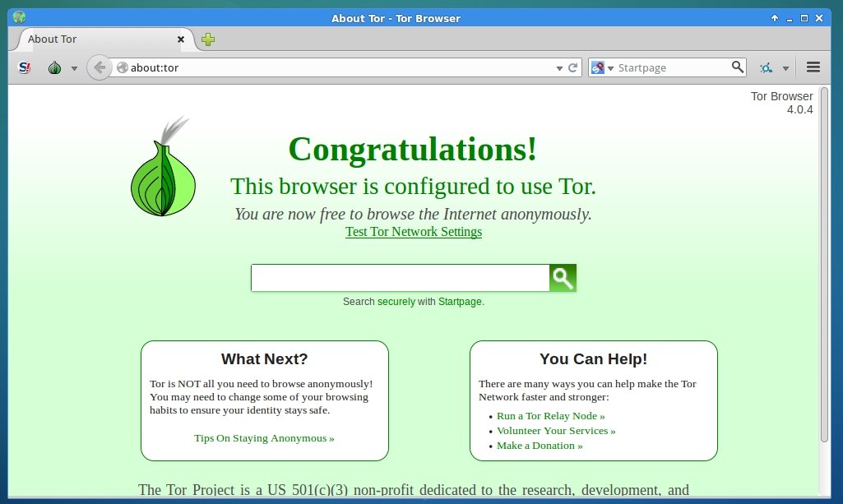The height and width of the screenshot is (504, 843).
Task: Open a new tab with the plus icon
Action: click(x=208, y=39)
